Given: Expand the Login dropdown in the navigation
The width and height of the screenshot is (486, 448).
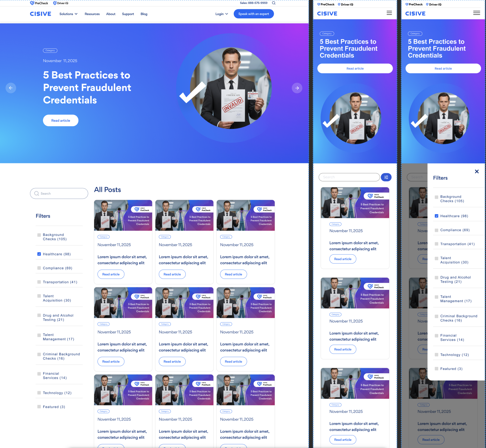Looking at the screenshot, I should (x=222, y=14).
